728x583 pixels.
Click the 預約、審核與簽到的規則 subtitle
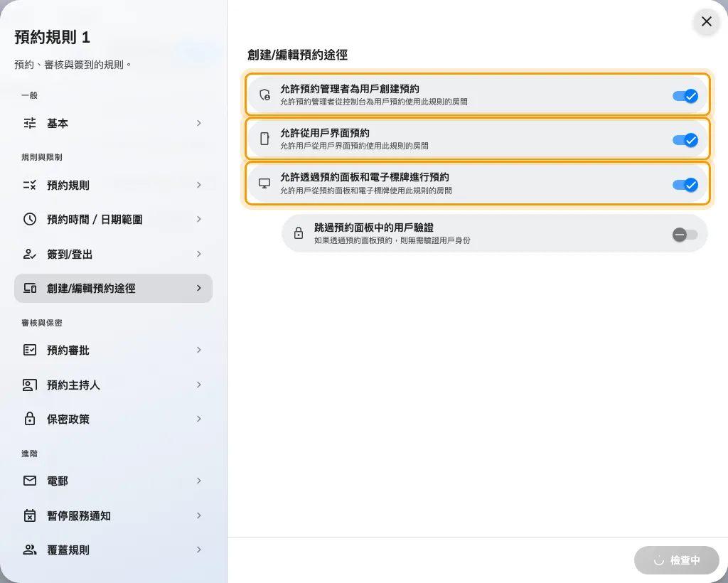coord(73,65)
